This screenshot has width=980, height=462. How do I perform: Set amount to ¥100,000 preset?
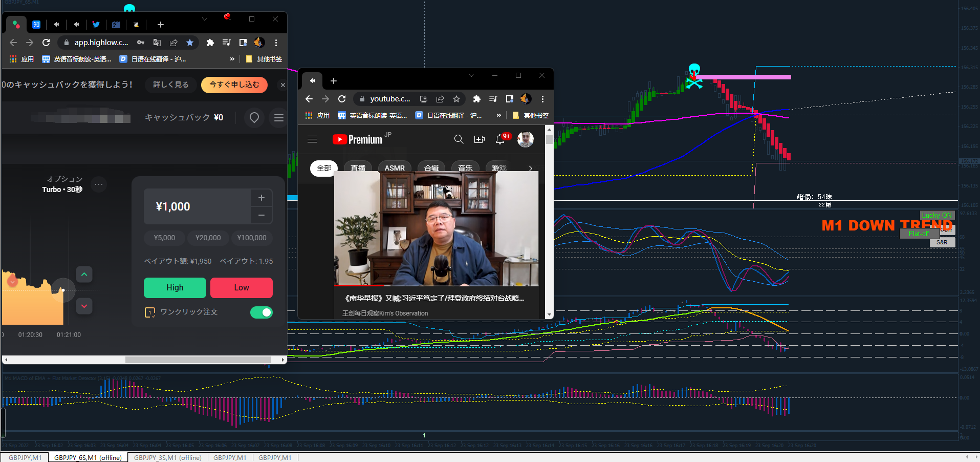coord(252,238)
